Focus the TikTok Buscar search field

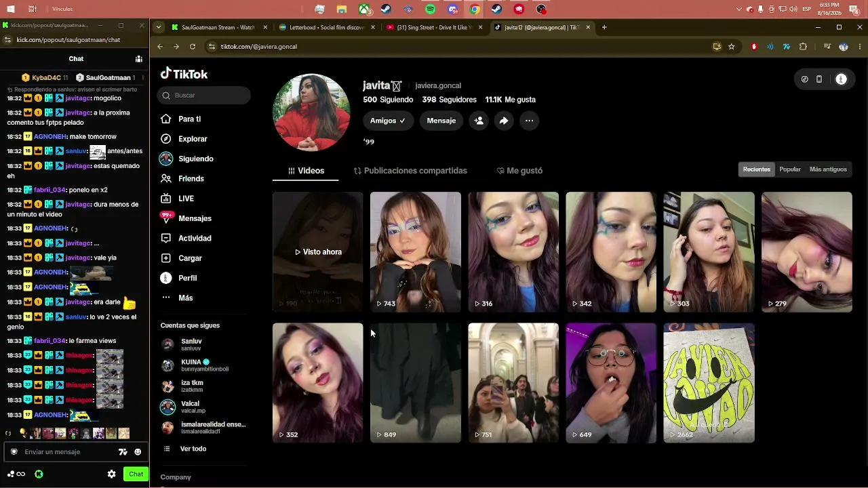point(204,96)
